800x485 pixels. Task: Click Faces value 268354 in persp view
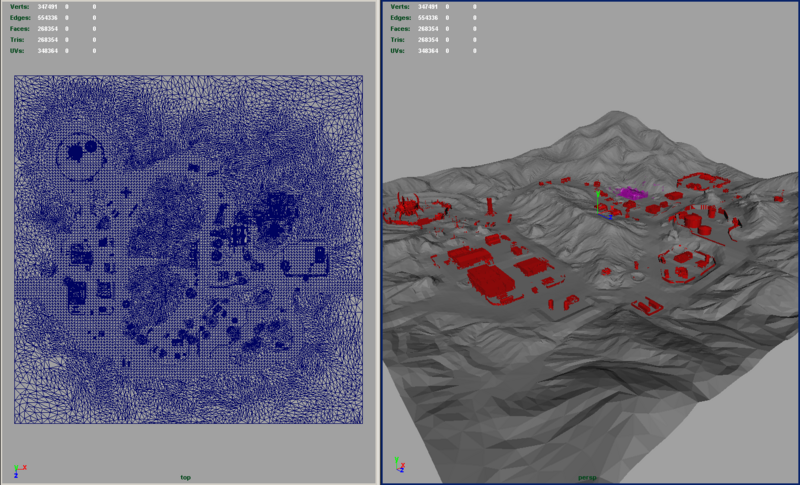[428, 29]
